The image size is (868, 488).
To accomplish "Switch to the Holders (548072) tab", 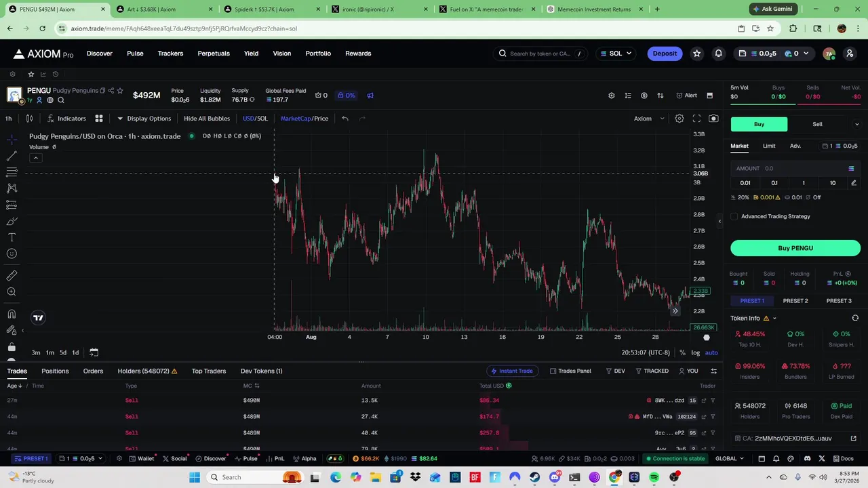I will (147, 371).
